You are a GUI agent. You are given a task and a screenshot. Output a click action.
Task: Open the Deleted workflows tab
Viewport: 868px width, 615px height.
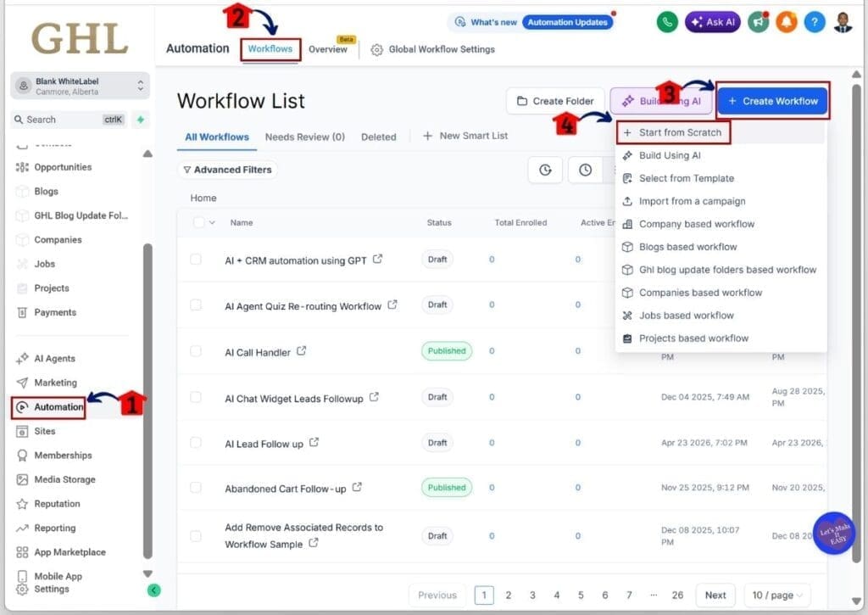coord(379,137)
